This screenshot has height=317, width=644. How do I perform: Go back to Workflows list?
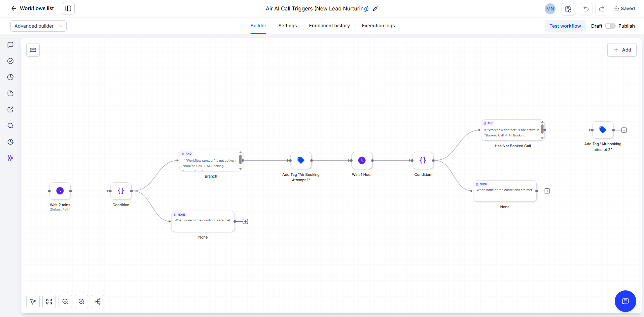[32, 8]
